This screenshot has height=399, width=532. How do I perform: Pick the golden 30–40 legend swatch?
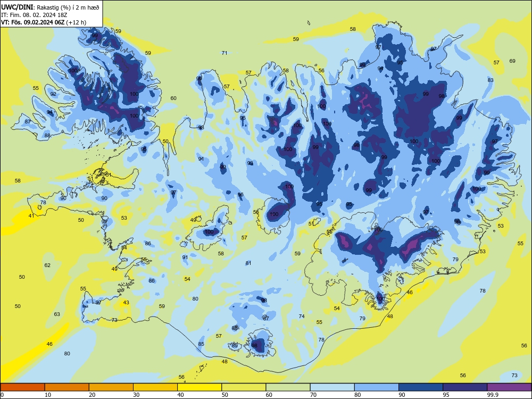(155, 387)
